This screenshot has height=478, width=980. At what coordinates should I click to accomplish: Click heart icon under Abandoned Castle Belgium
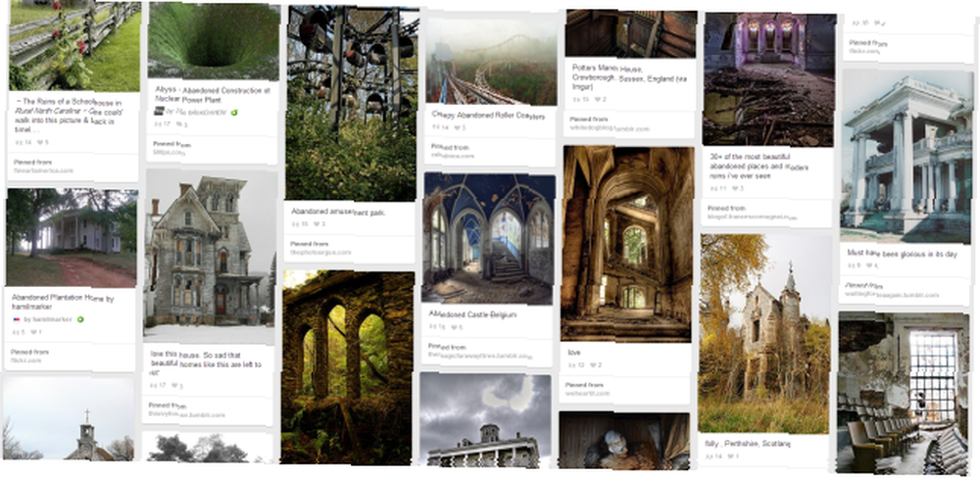pyautogui.click(x=453, y=327)
